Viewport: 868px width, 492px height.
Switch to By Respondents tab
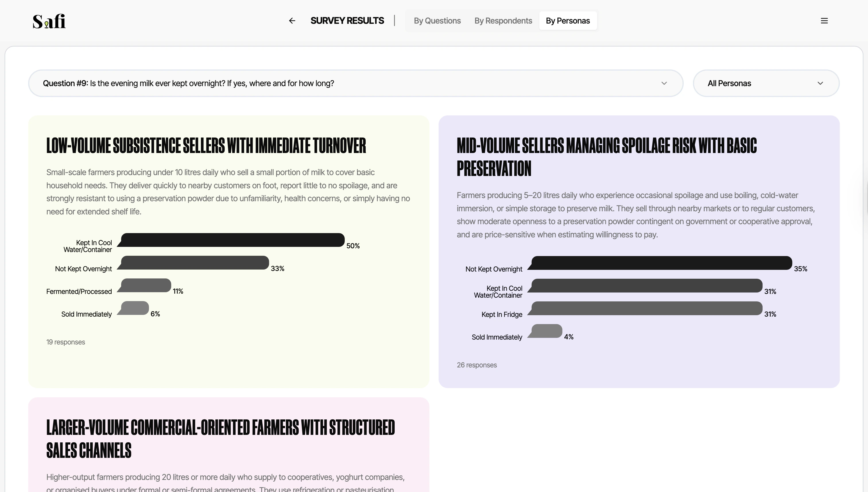pos(503,21)
